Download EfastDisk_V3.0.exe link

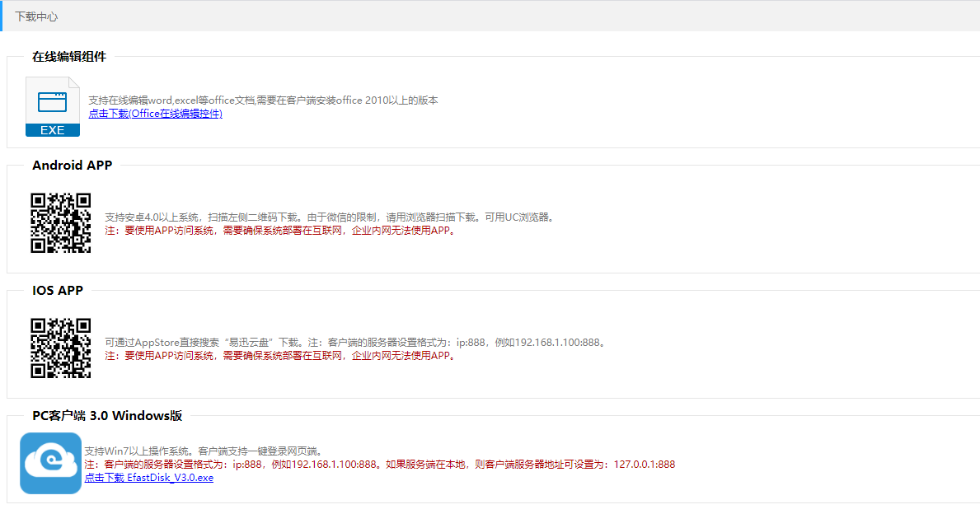pyautogui.click(x=148, y=478)
